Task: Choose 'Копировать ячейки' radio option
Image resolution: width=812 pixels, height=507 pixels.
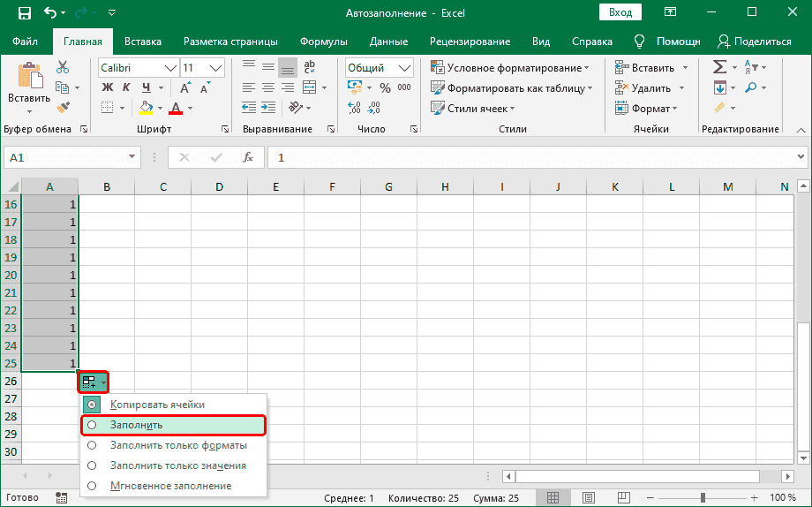Action: pos(157,405)
